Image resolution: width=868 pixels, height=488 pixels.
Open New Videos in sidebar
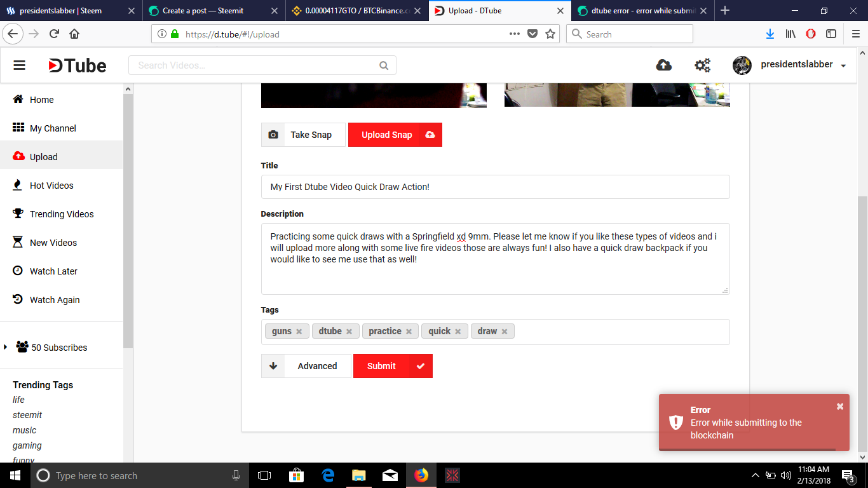62,243
